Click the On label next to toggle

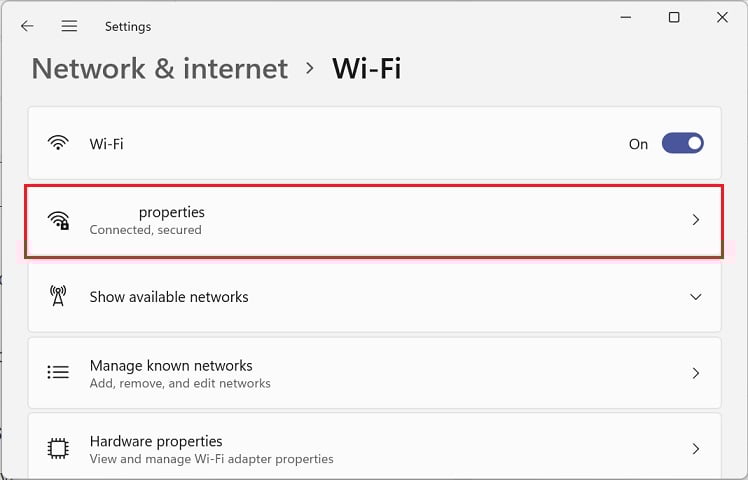click(638, 144)
